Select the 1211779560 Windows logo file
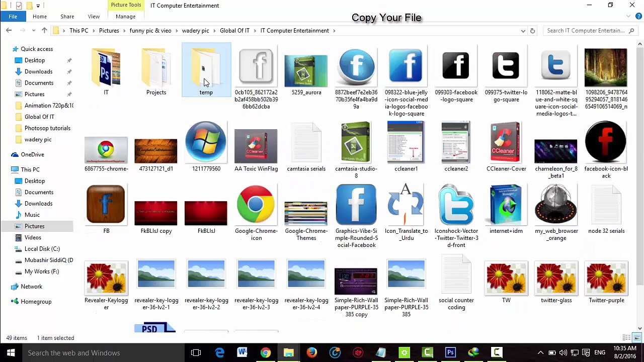 coord(206,143)
